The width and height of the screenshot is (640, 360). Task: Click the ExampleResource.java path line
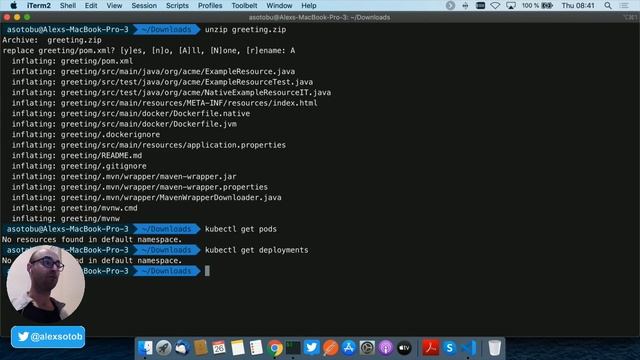(153, 71)
